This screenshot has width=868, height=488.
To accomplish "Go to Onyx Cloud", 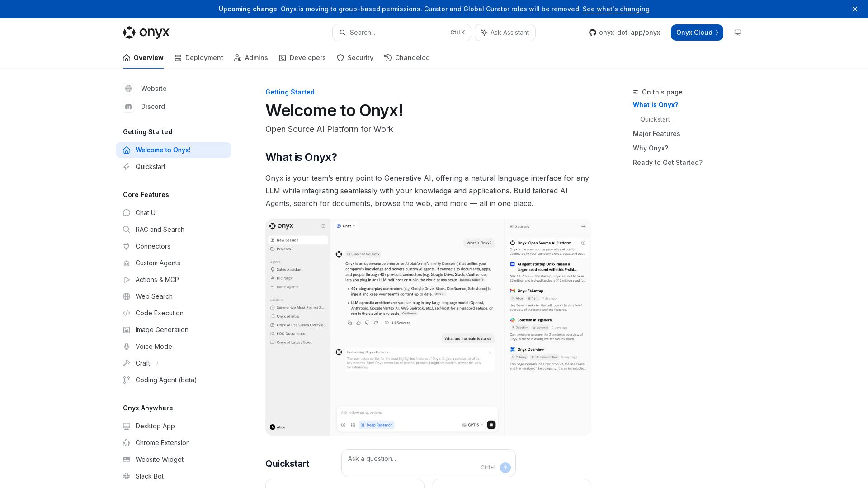I will 697,33.
